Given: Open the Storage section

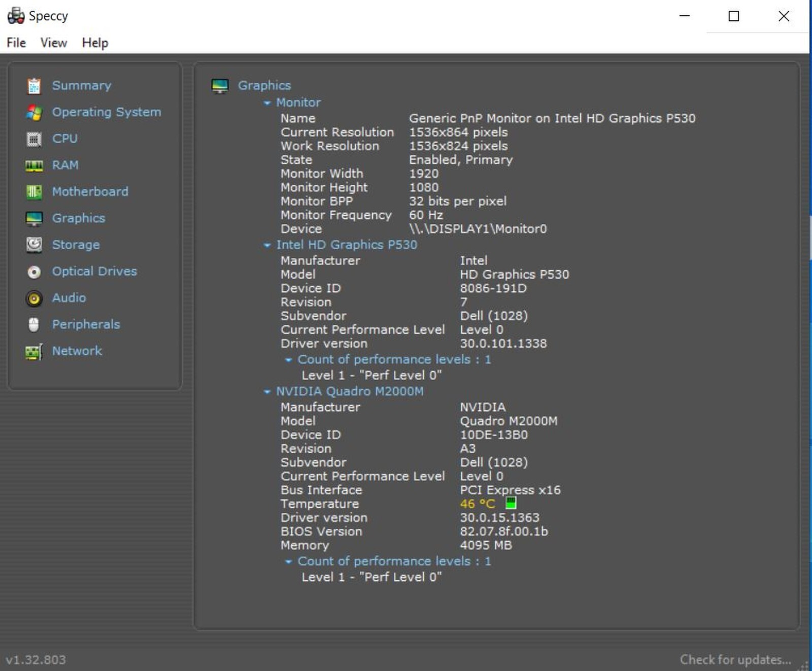Looking at the screenshot, I should pos(76,245).
